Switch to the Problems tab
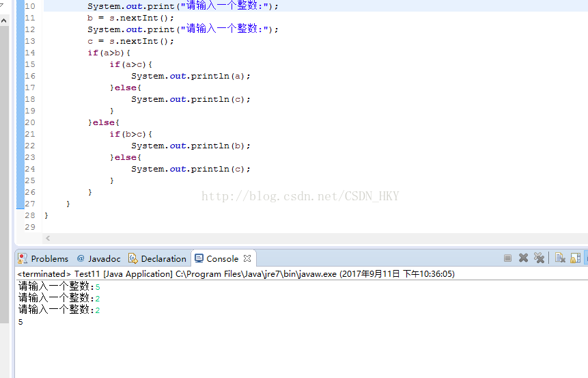 click(x=43, y=258)
